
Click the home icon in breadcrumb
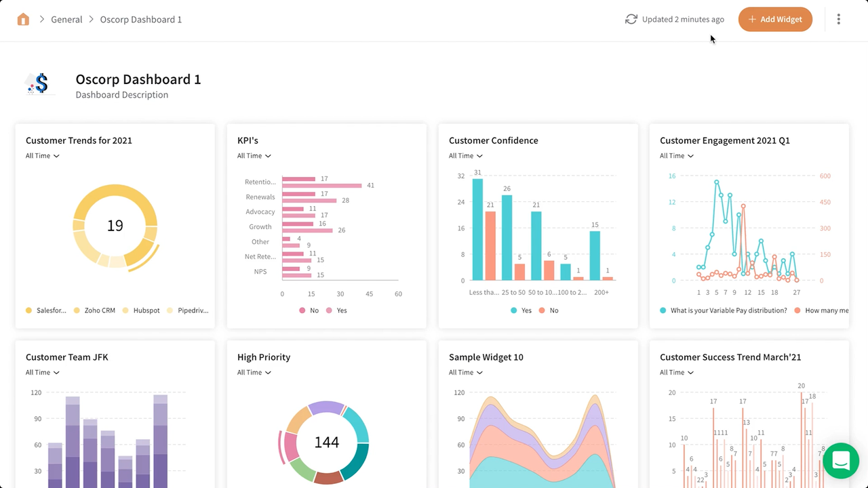point(23,19)
